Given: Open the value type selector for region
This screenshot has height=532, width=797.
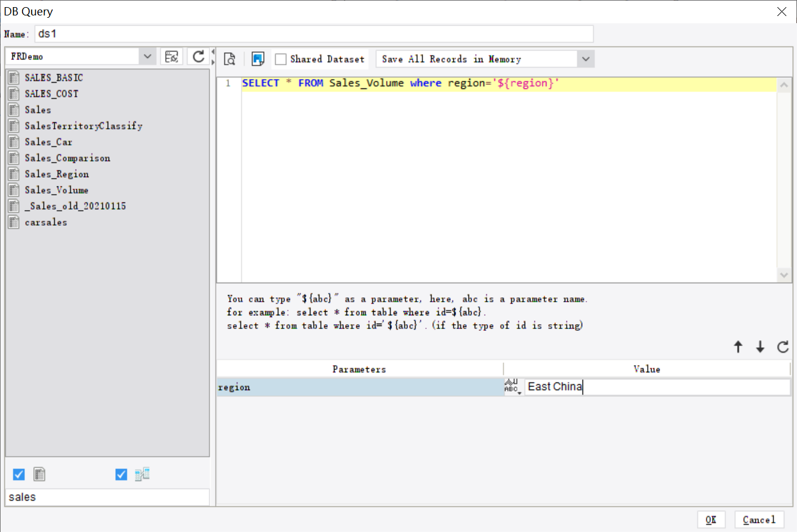Looking at the screenshot, I should [x=513, y=387].
